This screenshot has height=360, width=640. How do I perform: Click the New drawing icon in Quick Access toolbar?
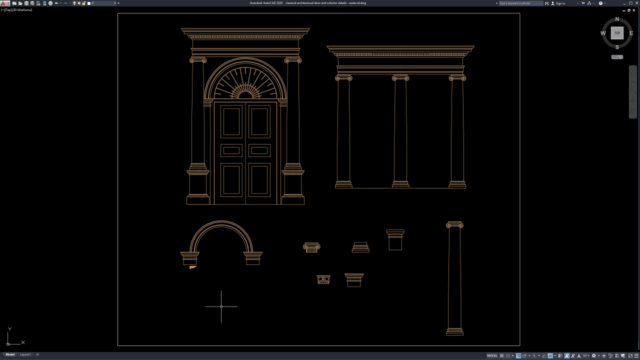point(14,3)
